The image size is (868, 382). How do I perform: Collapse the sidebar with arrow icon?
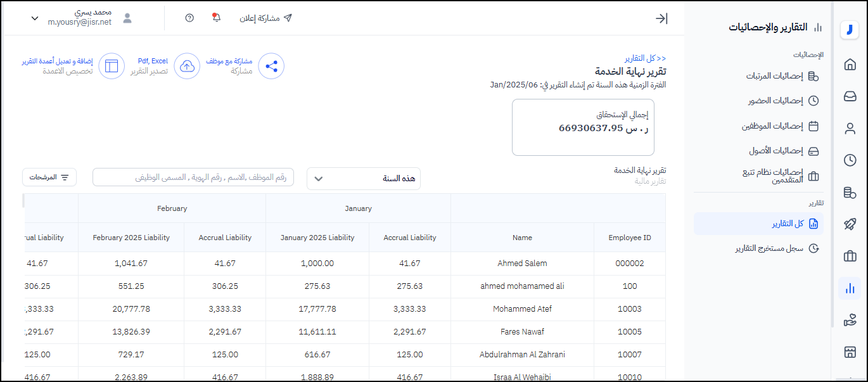point(661,18)
